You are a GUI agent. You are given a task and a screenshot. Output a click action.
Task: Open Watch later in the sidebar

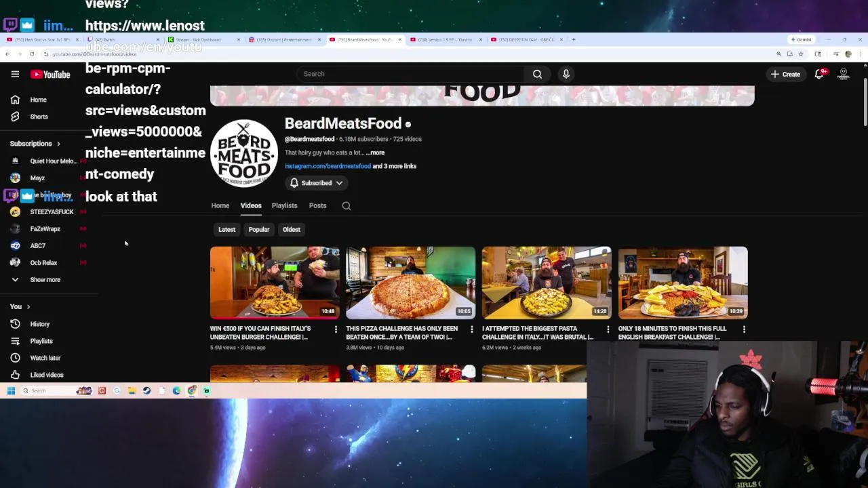45,358
